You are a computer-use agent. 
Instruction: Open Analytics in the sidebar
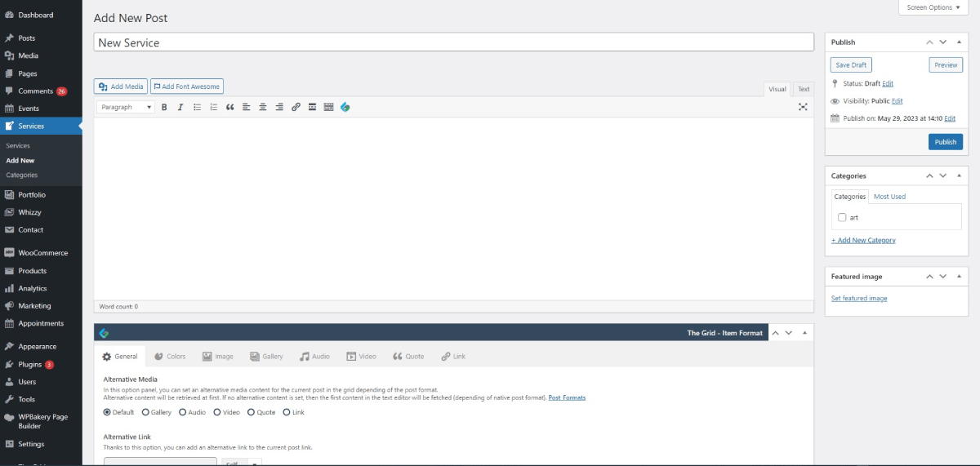[41, 288]
